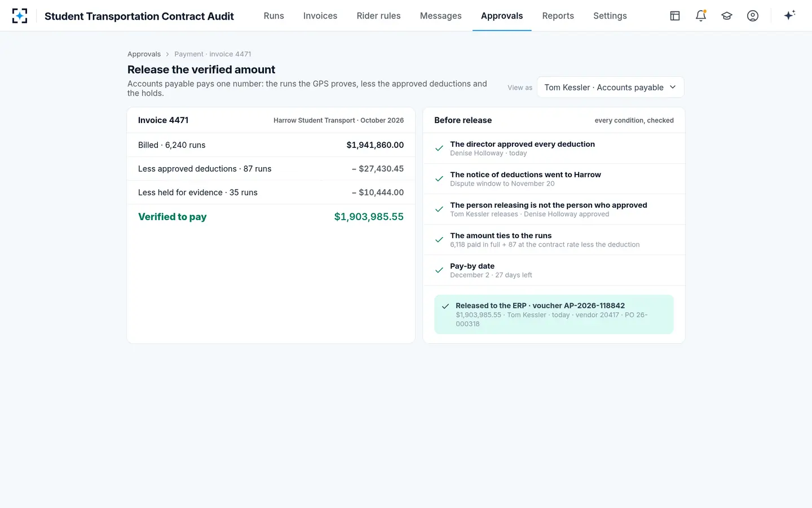Image resolution: width=812 pixels, height=508 pixels.
Task: Open the View as role dropdown
Action: coord(611,87)
